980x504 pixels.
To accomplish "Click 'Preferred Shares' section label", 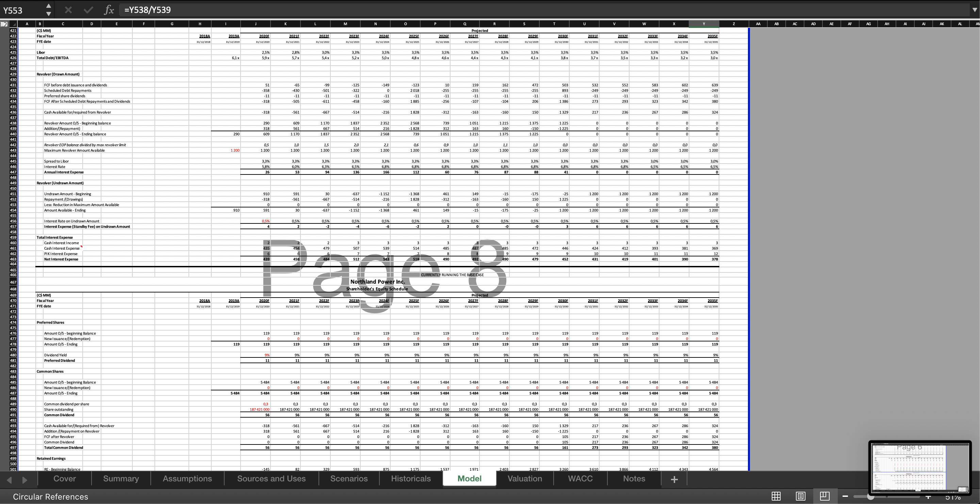I will tap(50, 322).
